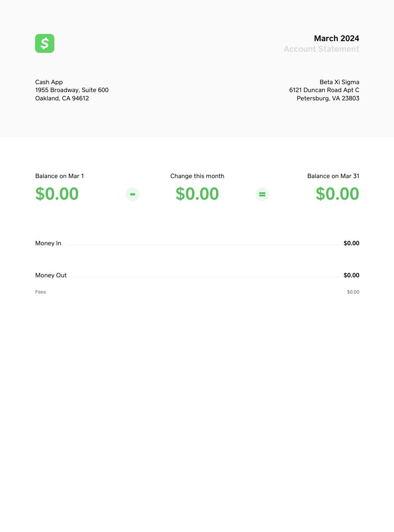Click the Balance on Mar 1 label
Viewport: 394px width, 532px height.
tap(60, 176)
